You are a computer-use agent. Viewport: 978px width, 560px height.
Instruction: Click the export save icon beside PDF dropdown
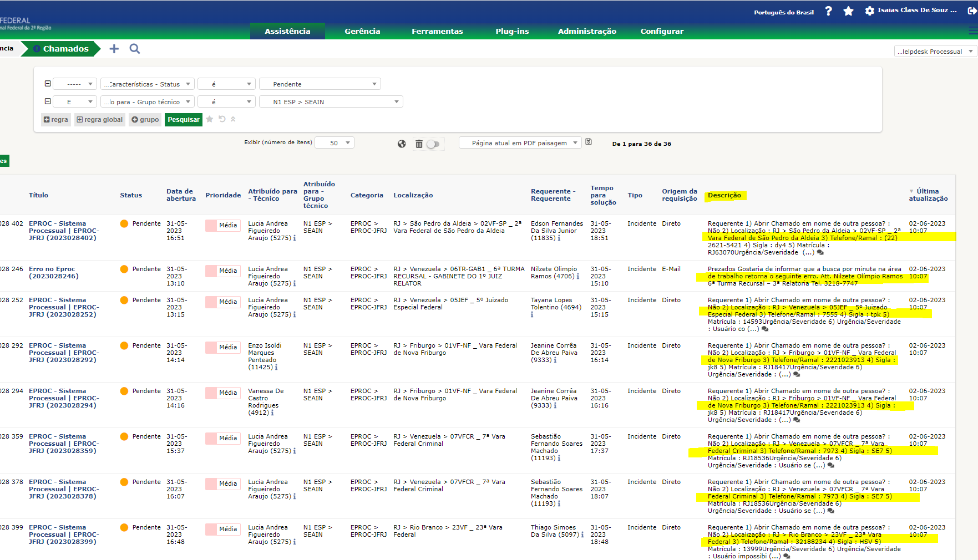coord(589,142)
